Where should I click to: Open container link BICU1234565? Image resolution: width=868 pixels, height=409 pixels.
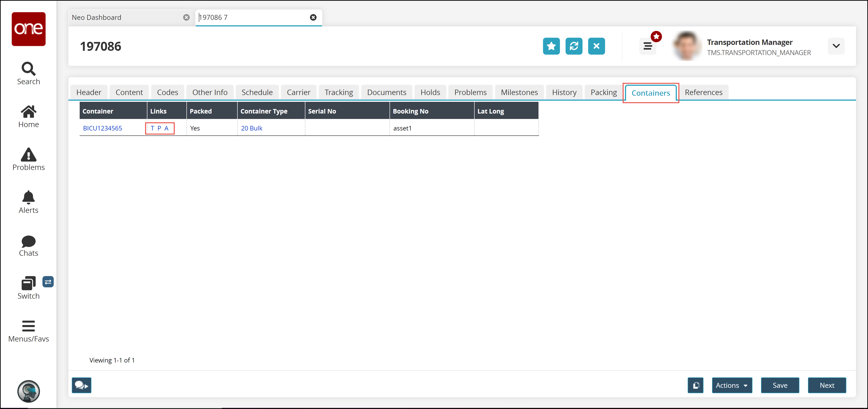102,128
